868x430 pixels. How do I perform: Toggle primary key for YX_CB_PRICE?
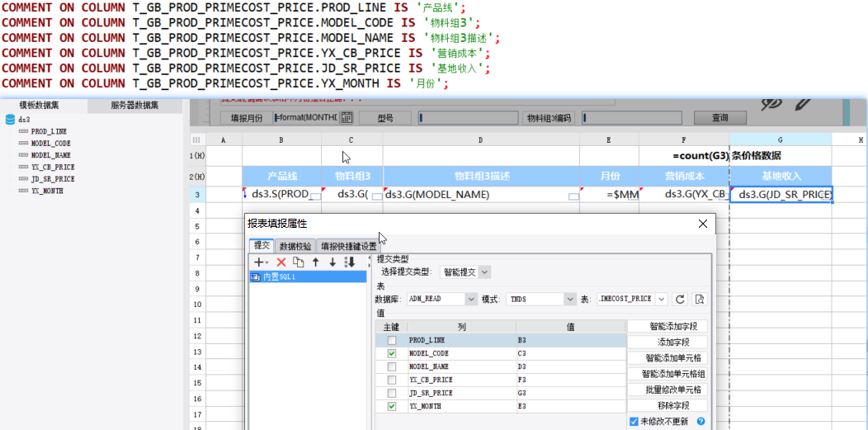[392, 380]
